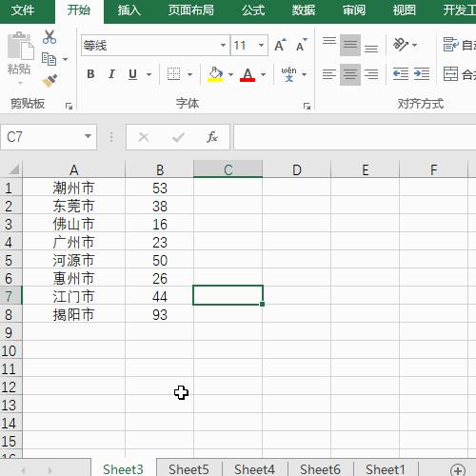
Task: Apply red font color
Action: pyautogui.click(x=248, y=74)
